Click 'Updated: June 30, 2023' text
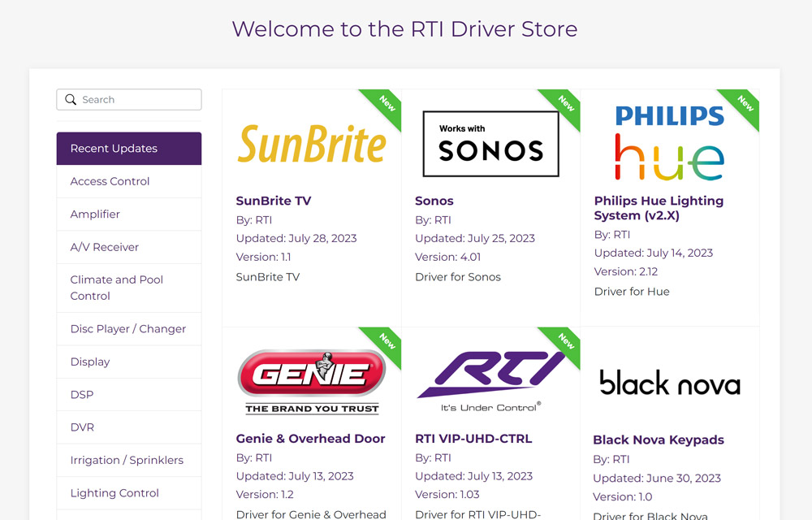This screenshot has height=520, width=812. tap(657, 478)
